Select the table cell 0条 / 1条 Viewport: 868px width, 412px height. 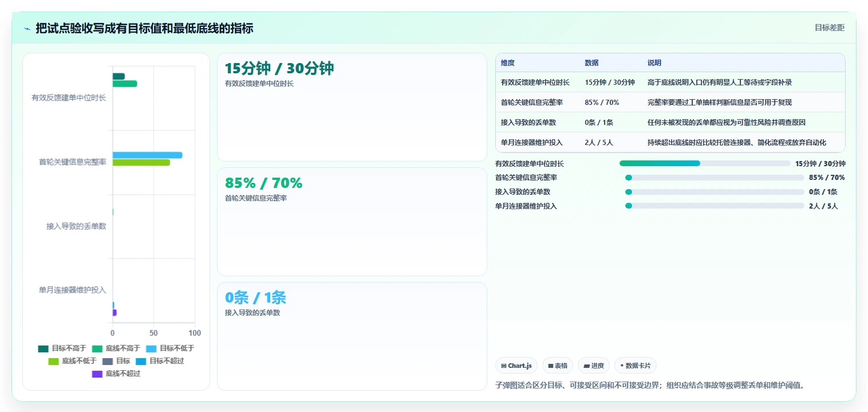(x=599, y=123)
